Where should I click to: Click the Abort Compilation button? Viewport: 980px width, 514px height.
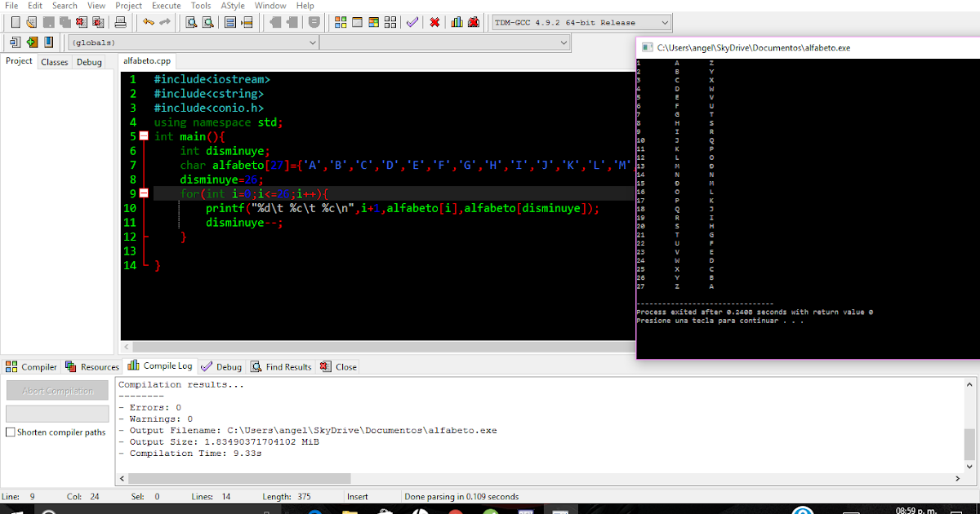pyautogui.click(x=56, y=390)
